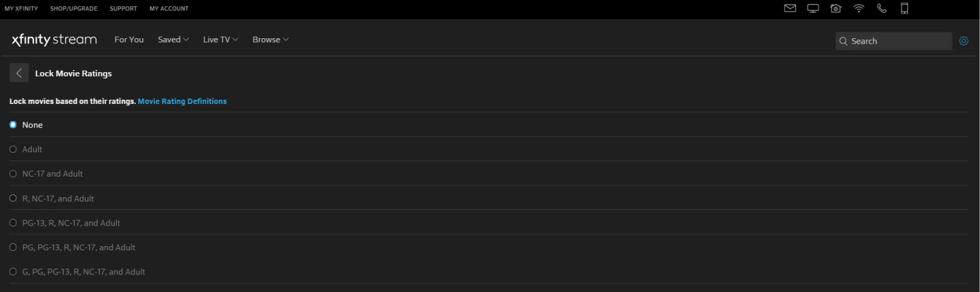Open the voice phone handset icon

tap(882, 8)
